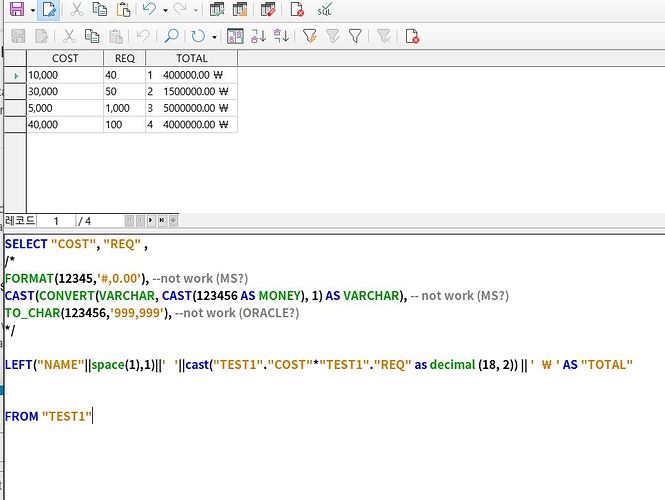
Task: Click Undo data entry in the data toolbar
Action: pyautogui.click(x=143, y=36)
